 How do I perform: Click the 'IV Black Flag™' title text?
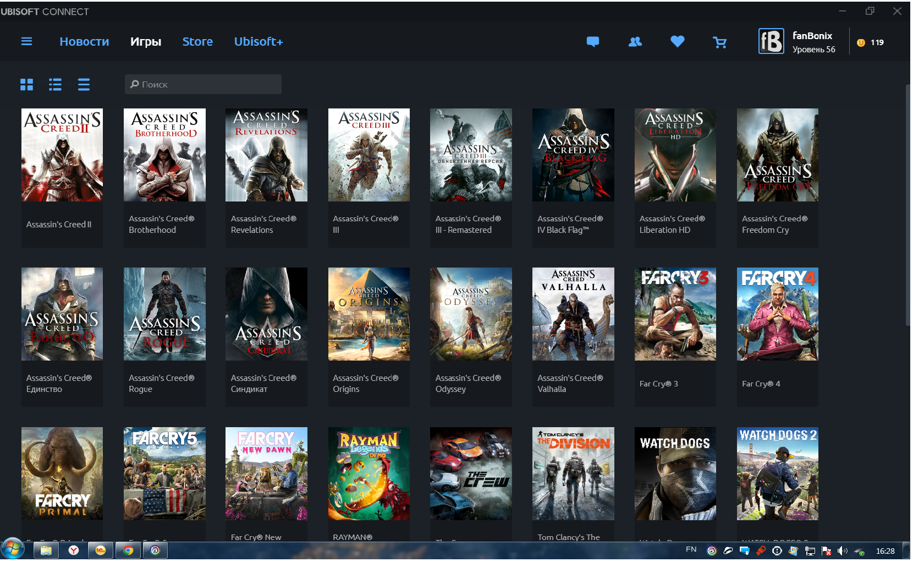click(x=563, y=230)
